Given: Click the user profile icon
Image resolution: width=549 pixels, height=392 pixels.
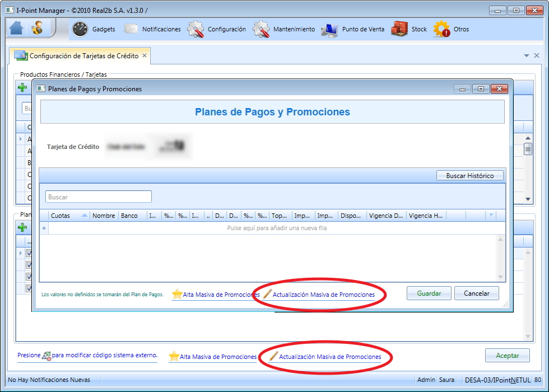Looking at the screenshot, I should (x=37, y=28).
